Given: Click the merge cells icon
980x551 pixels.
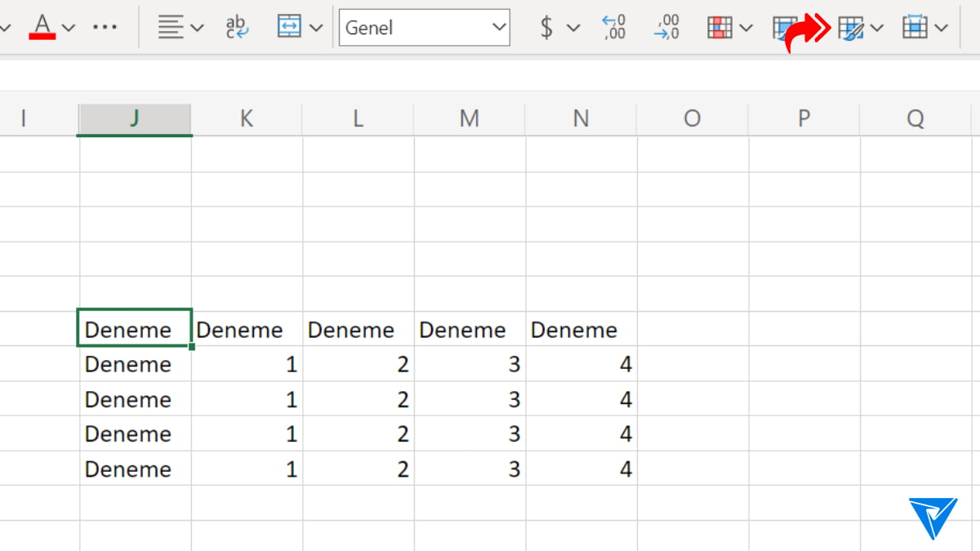Looking at the screenshot, I should (x=289, y=28).
